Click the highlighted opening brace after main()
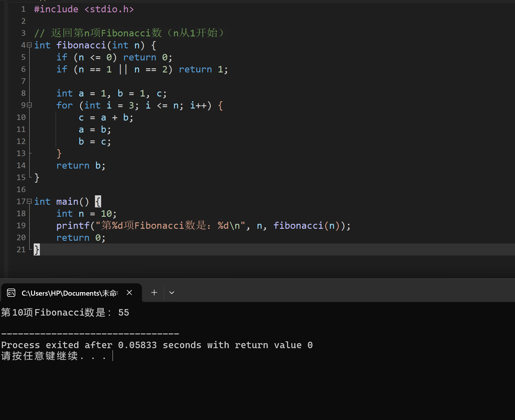515x420 pixels. tap(98, 201)
